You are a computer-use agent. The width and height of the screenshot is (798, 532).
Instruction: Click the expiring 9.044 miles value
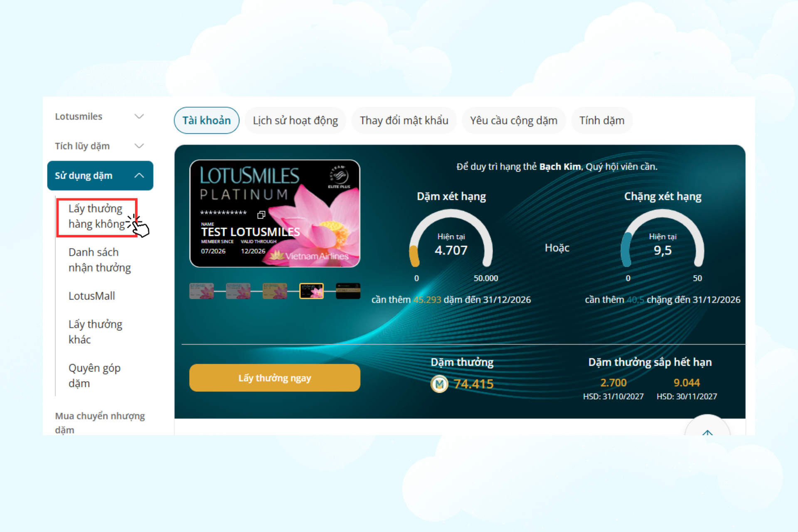(687, 383)
